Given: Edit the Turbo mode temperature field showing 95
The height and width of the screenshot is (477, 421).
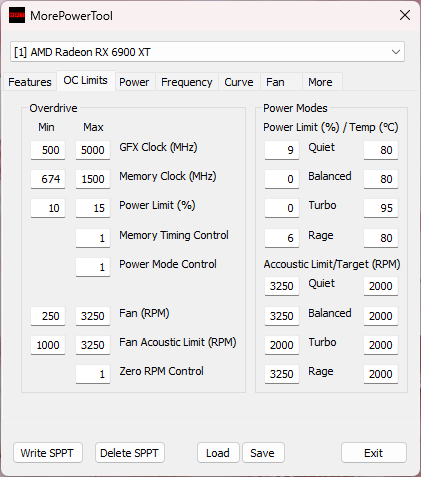Looking at the screenshot, I should [x=381, y=208].
